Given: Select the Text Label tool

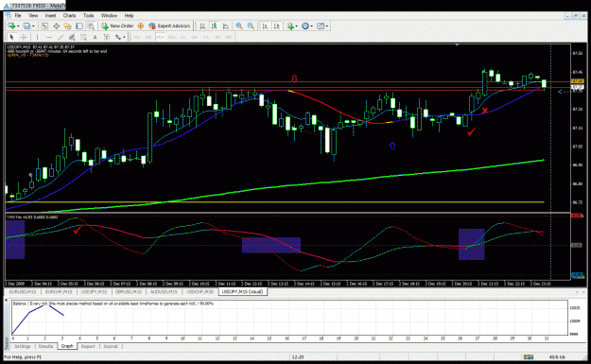Looking at the screenshot, I should [107, 37].
